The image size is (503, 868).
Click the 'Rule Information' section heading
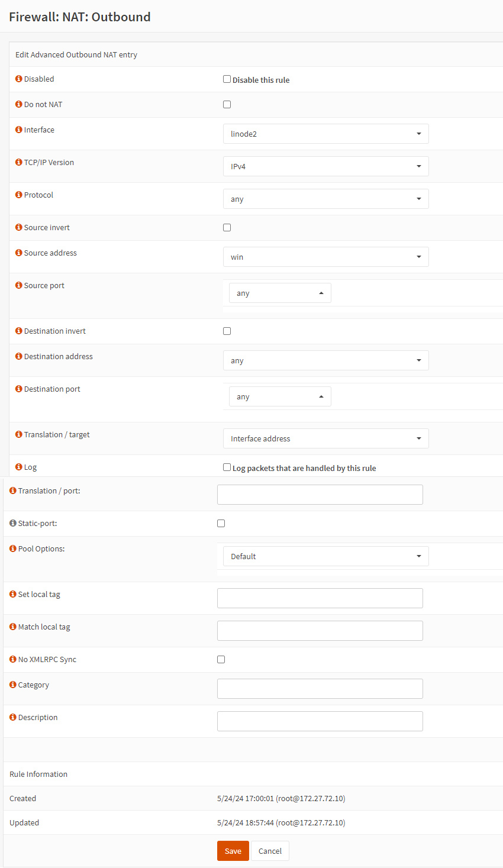(38, 774)
